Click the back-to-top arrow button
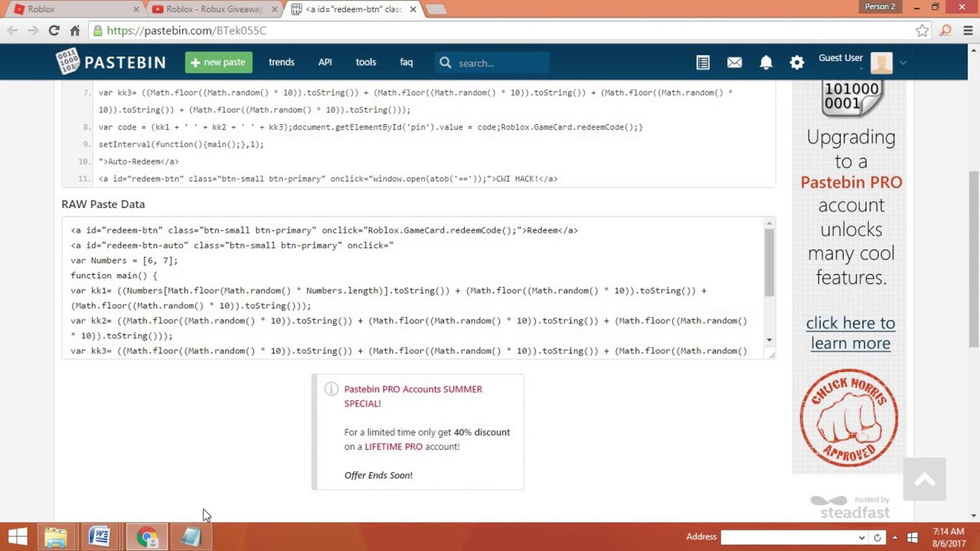 924,480
